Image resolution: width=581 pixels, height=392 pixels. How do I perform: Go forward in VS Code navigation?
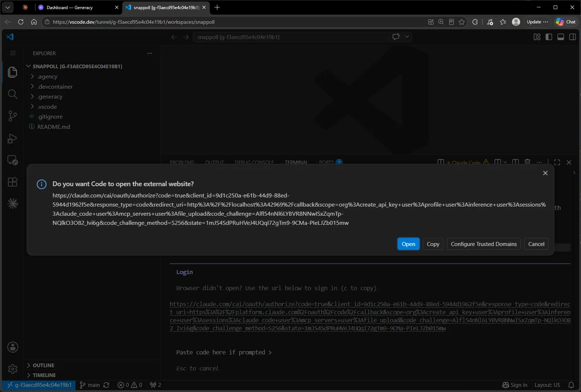point(186,37)
